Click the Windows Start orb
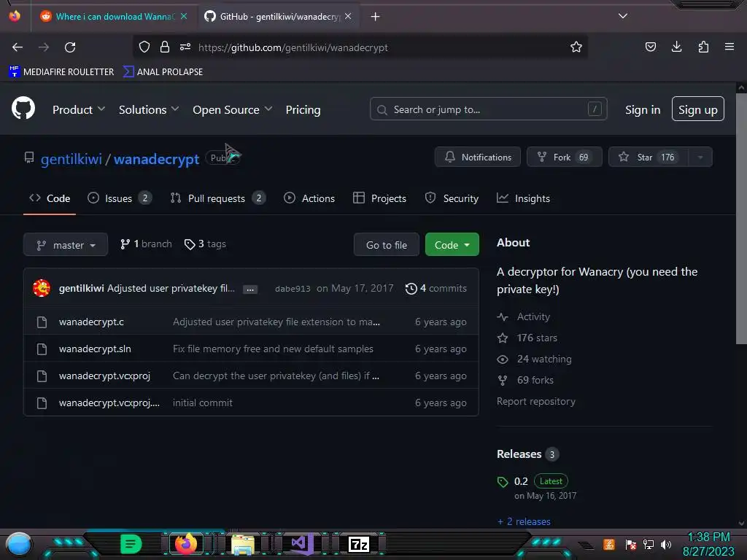This screenshot has width=747, height=560. pyautogui.click(x=19, y=544)
